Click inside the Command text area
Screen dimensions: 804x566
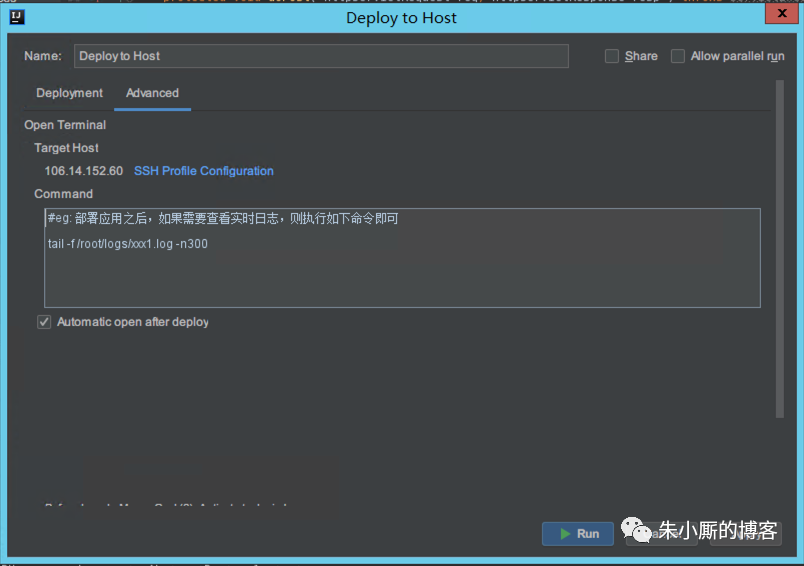pyautogui.click(x=402, y=258)
